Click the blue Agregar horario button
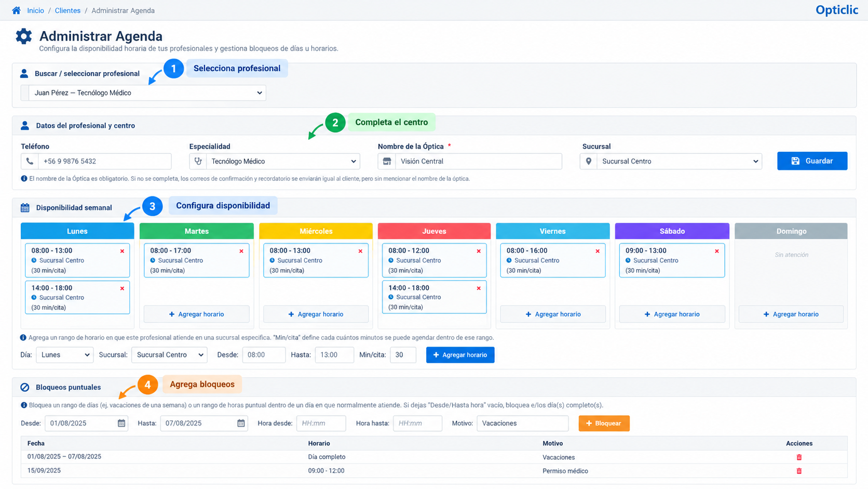Viewport: 868px width, 489px height. coord(460,355)
